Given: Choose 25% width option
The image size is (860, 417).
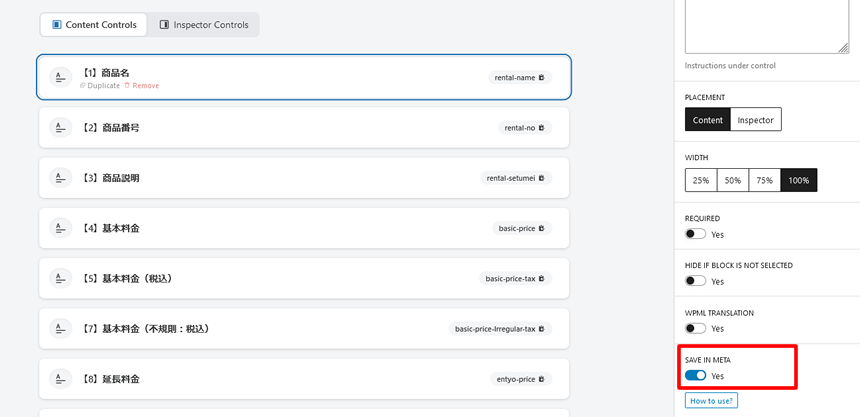Looking at the screenshot, I should click(701, 180).
